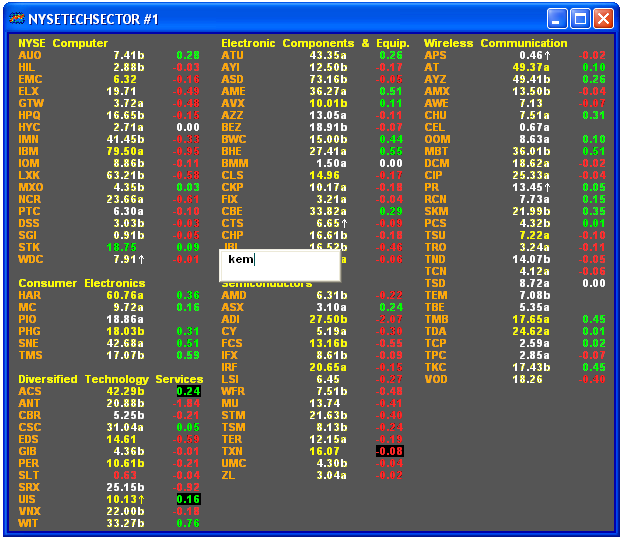The image size is (622, 539).
Task: Click Electronic Components & Equip. heading
Action: click(x=315, y=43)
